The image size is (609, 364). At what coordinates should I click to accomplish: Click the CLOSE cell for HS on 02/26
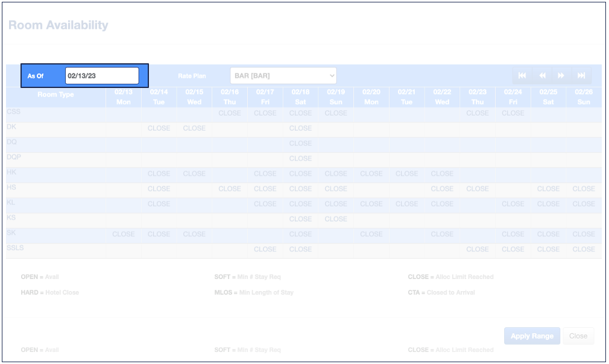coord(583,189)
